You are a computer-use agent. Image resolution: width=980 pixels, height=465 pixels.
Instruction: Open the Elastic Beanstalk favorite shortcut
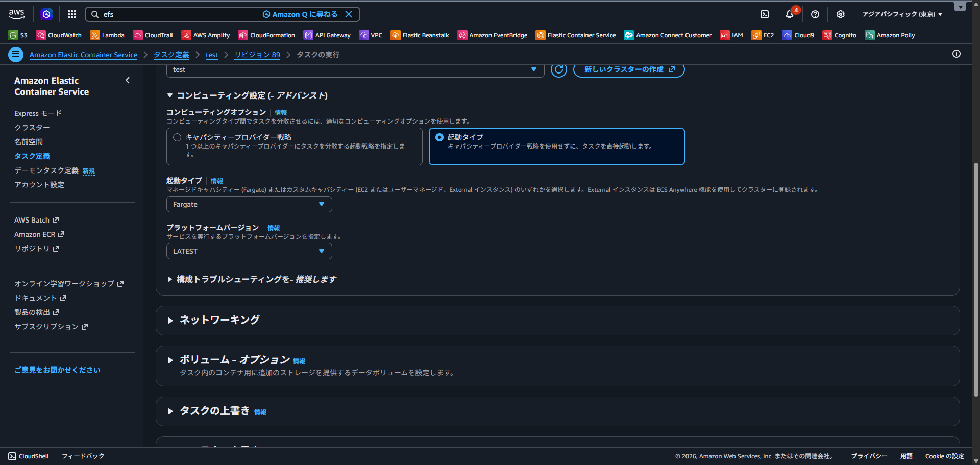(420, 35)
